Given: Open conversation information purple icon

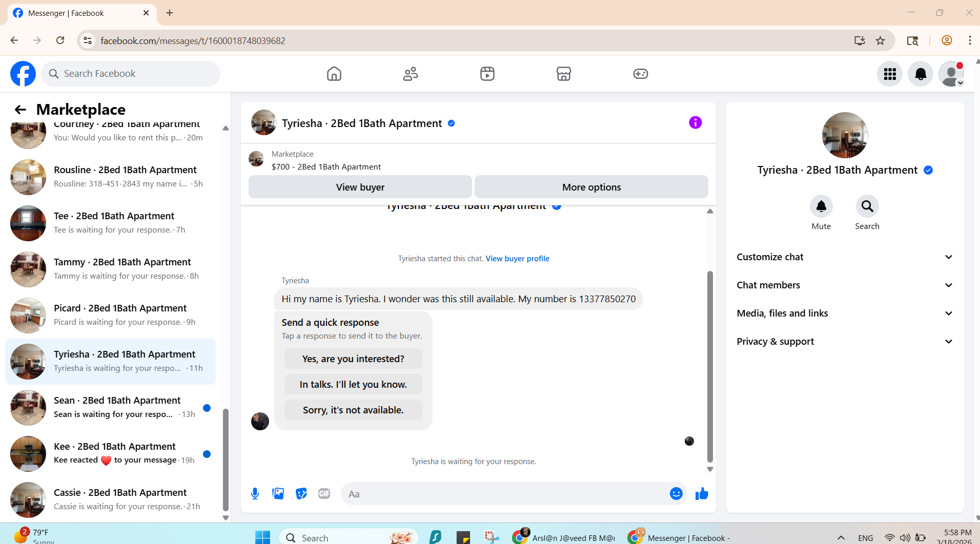Looking at the screenshot, I should pos(695,122).
